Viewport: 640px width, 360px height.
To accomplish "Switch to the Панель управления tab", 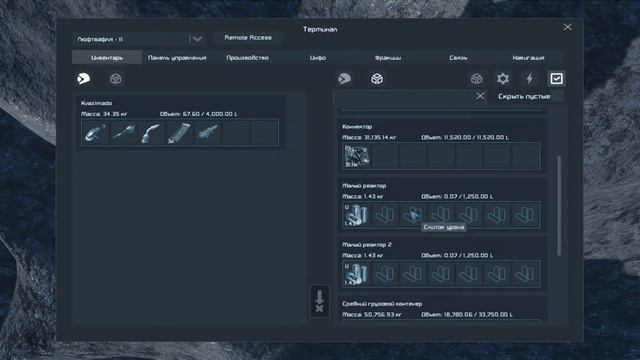I will point(177,58).
